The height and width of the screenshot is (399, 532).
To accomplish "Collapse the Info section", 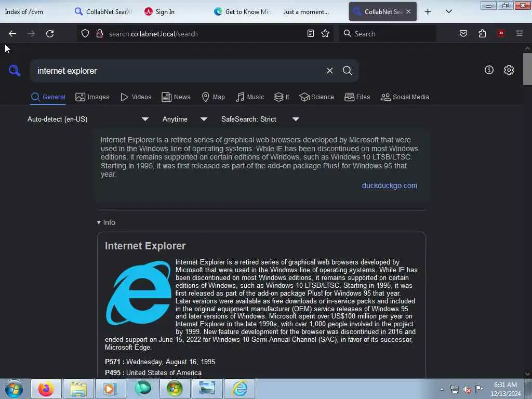I will (106, 222).
